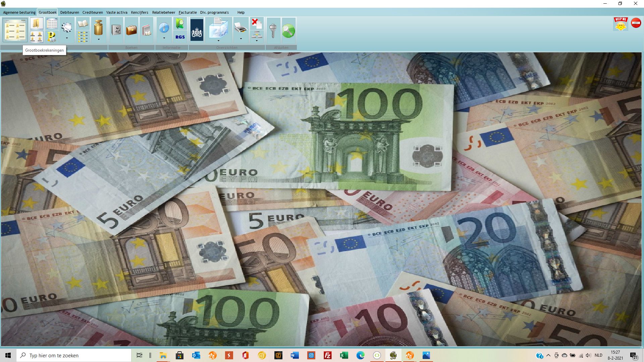This screenshot has width=644, height=362.
Task: Click the green folder magnifier icon
Action: pos(180,24)
